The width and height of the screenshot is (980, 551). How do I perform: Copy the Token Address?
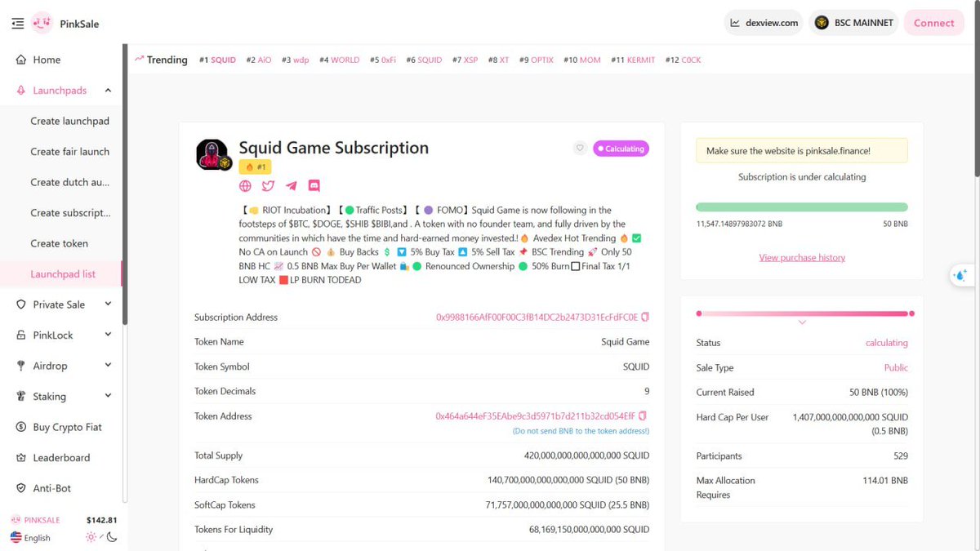[643, 415]
